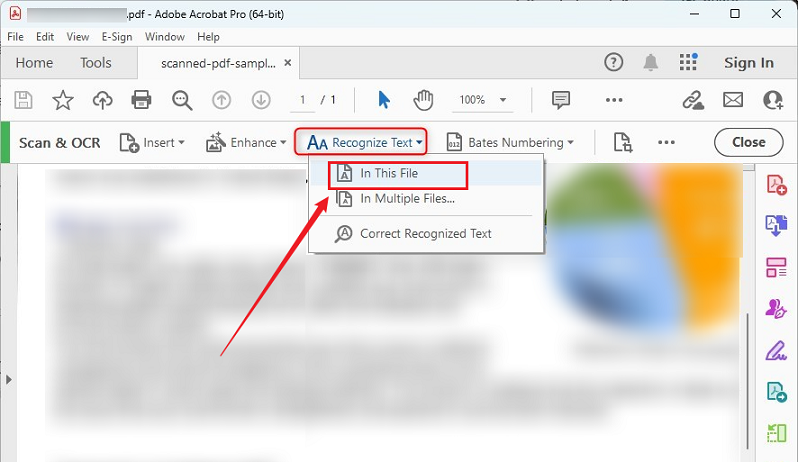Select the scanned-pdf-sampl... document tab
Image resolution: width=798 pixels, height=462 pixels.
[218, 63]
